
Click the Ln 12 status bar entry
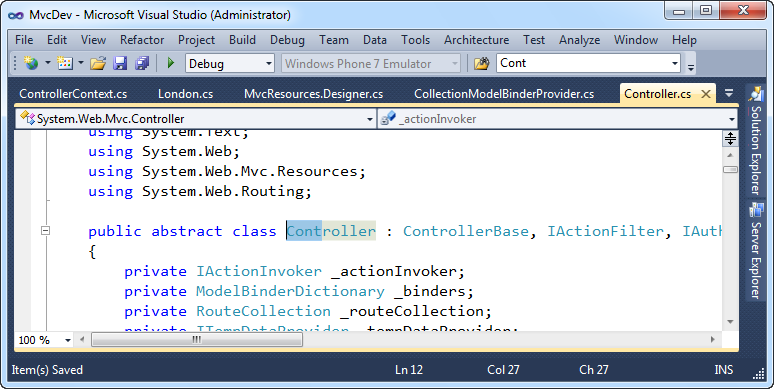click(x=409, y=370)
